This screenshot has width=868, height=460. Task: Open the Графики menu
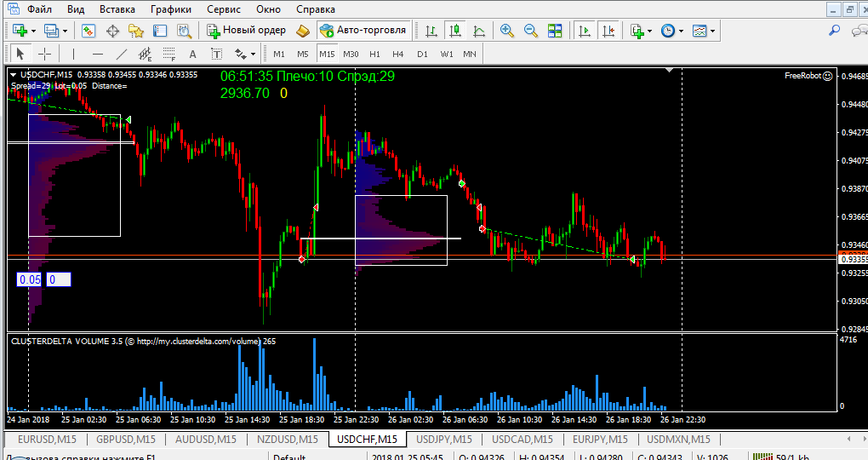point(171,9)
